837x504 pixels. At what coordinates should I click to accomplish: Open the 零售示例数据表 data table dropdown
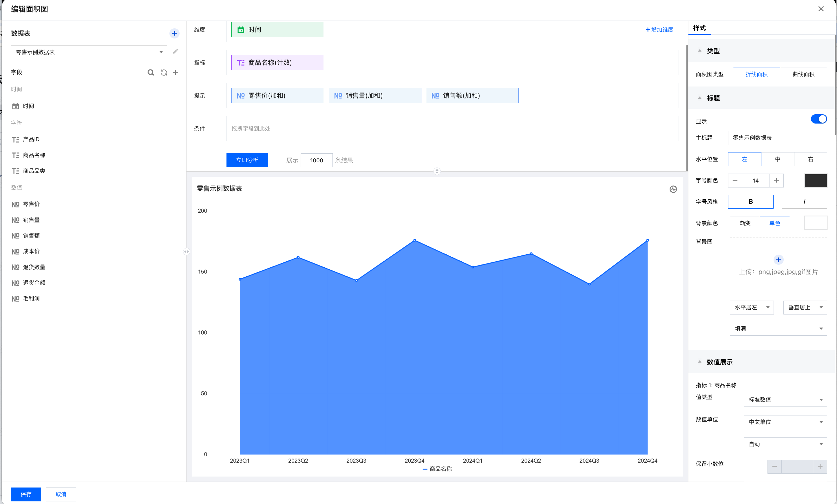[89, 52]
